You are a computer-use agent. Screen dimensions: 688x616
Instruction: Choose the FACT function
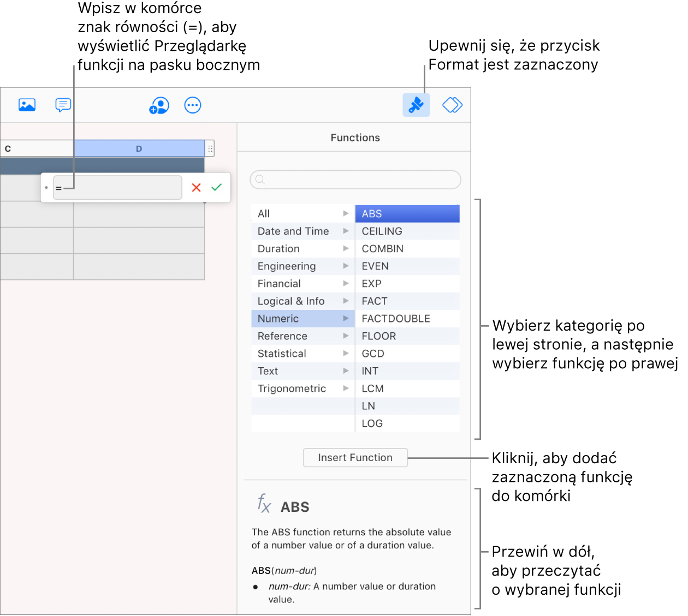407,301
